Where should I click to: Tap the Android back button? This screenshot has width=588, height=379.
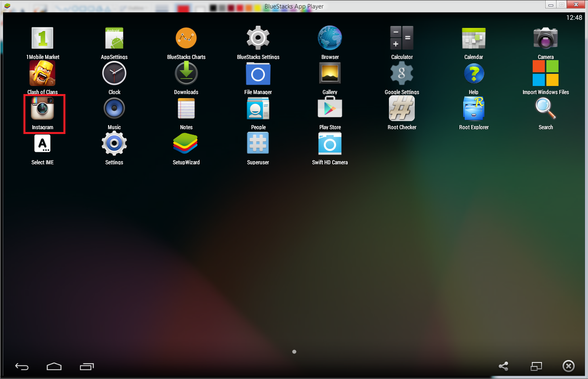[22, 366]
